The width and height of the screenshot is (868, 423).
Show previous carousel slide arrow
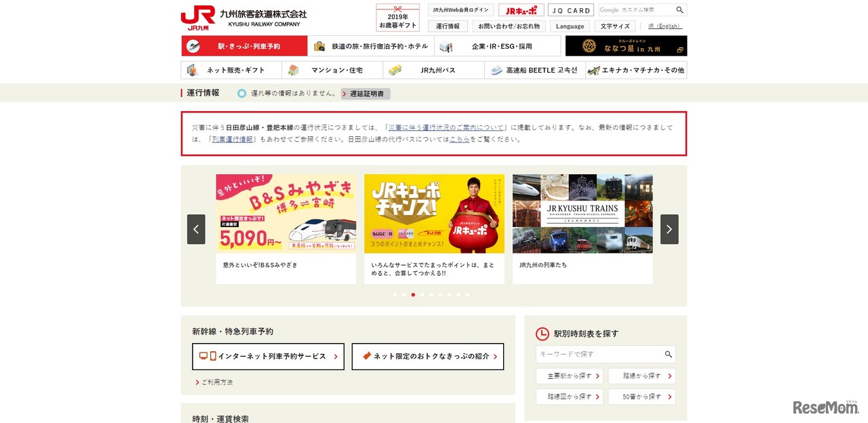196,229
